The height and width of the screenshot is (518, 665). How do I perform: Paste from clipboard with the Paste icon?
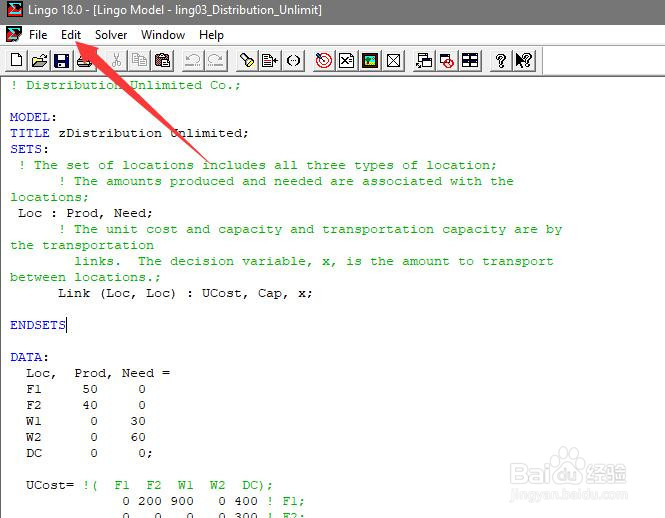pyautogui.click(x=162, y=61)
